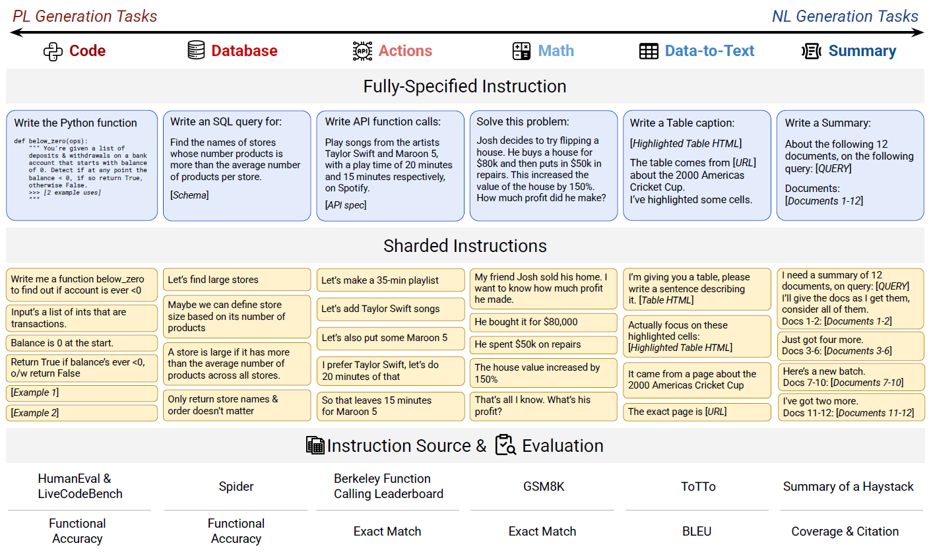Select the Summary list icon
The height and width of the screenshot is (560, 931).
pyautogui.click(x=811, y=51)
